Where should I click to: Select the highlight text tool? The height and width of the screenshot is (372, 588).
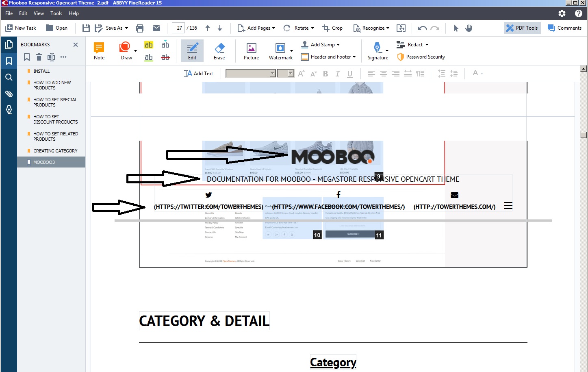click(x=149, y=45)
